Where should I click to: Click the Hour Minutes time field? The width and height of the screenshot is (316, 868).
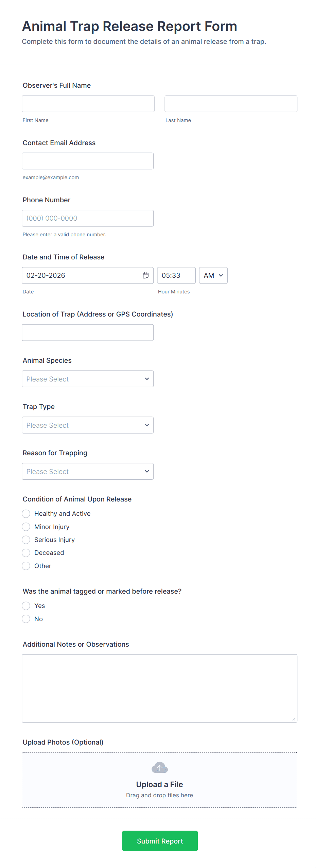[x=176, y=275]
